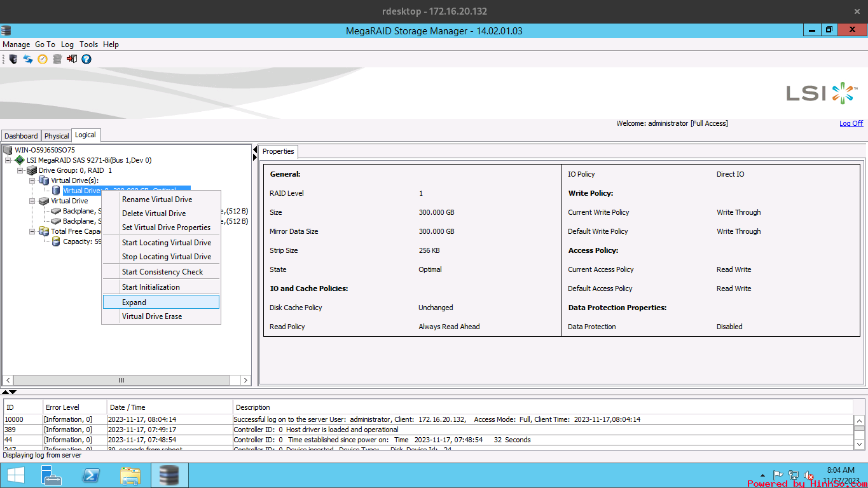Click the Drive Group stacked disks icon
Viewport: 868px width, 488px height.
pyautogui.click(x=32, y=170)
